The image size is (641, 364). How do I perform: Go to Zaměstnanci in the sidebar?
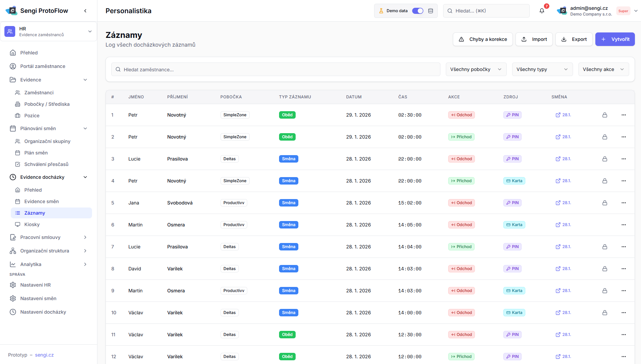[x=39, y=93]
